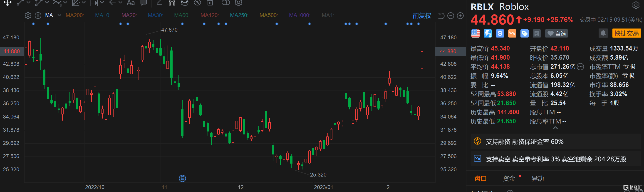Screen dimensions: 644x192
Task: Click the MA20 indicator label
Action: [129, 15]
